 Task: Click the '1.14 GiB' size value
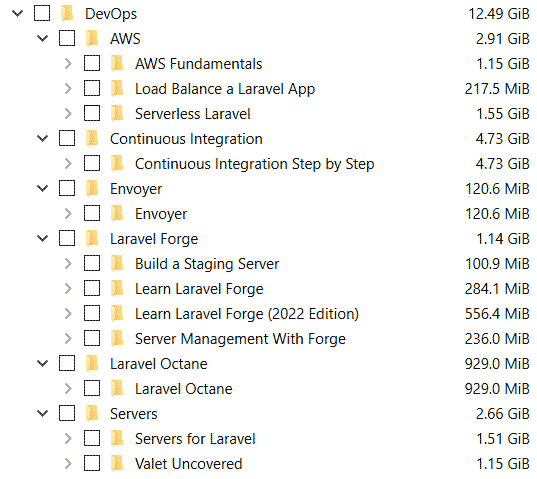[503, 239]
